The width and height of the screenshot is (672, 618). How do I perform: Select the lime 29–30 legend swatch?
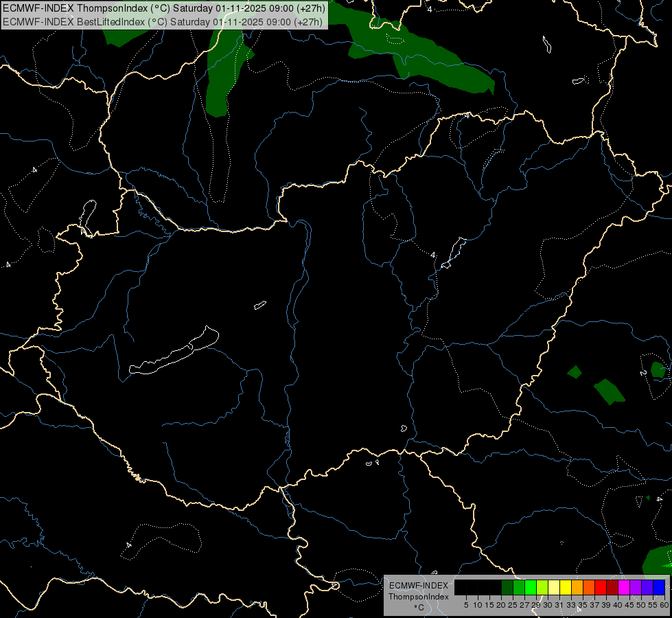click(x=542, y=587)
